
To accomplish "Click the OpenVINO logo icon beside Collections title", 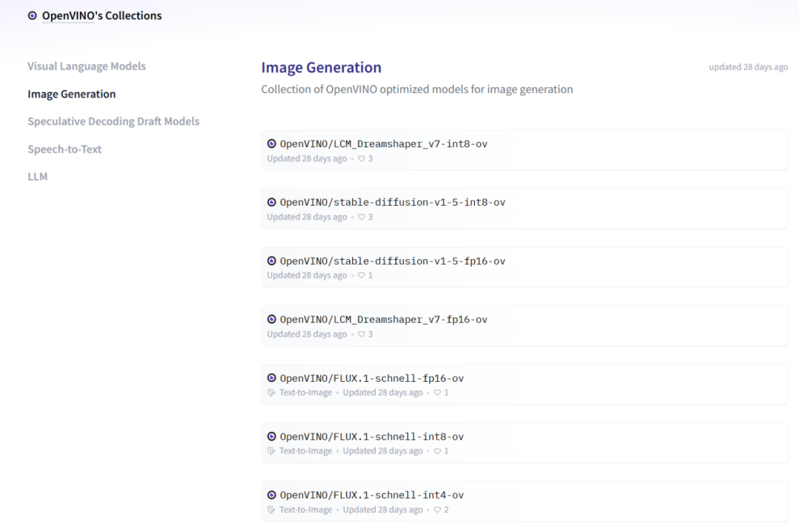I will (x=32, y=16).
